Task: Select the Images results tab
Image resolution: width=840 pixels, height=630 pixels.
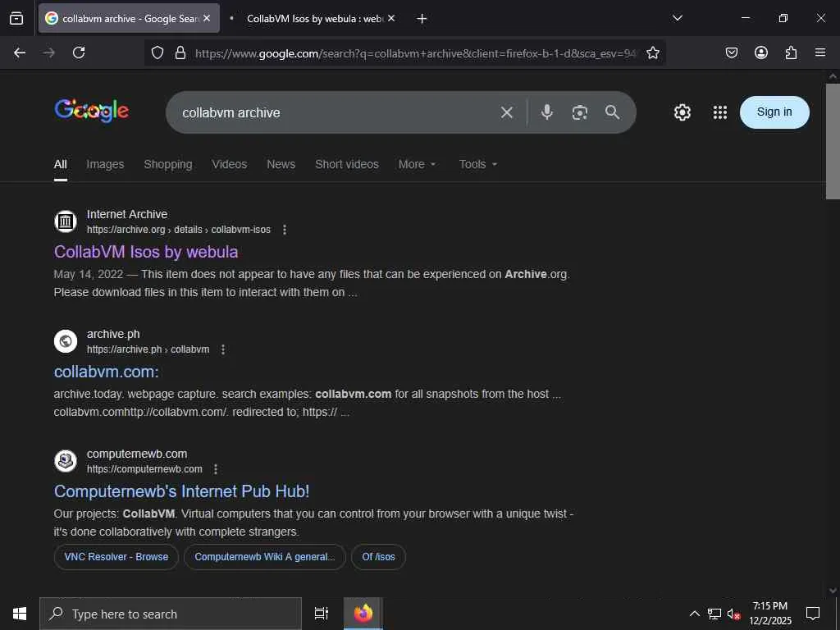Action: [x=105, y=164]
